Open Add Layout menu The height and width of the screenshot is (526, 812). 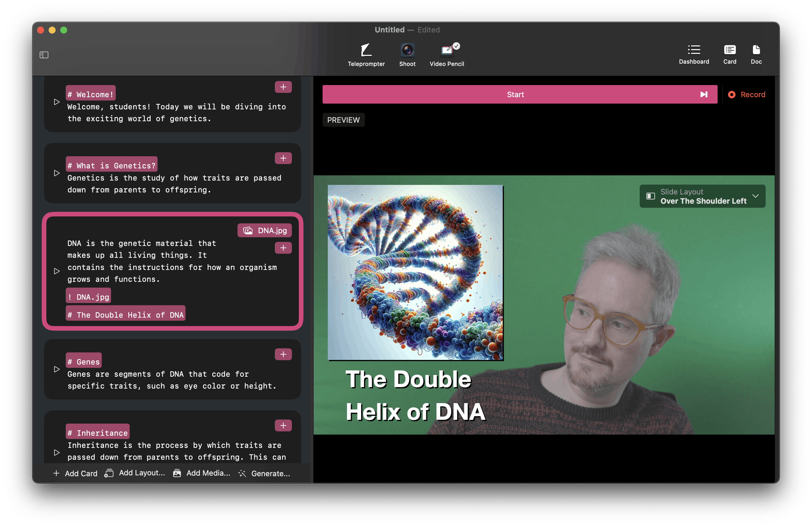coord(135,473)
